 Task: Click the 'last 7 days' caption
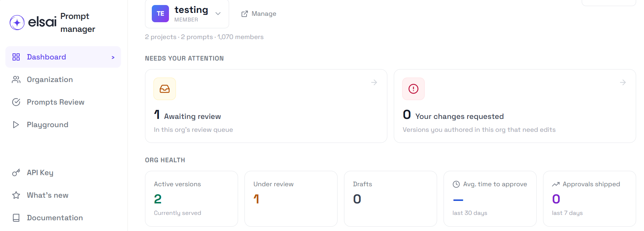coord(567,213)
